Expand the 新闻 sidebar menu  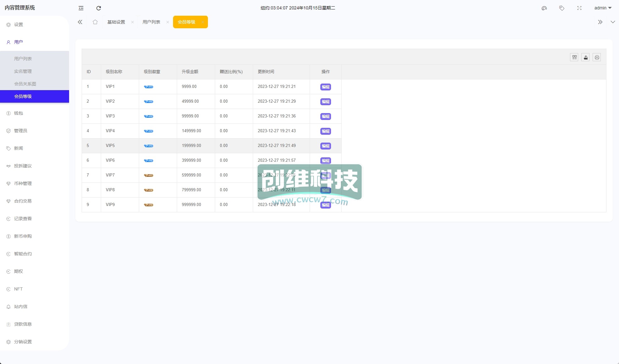point(35,148)
